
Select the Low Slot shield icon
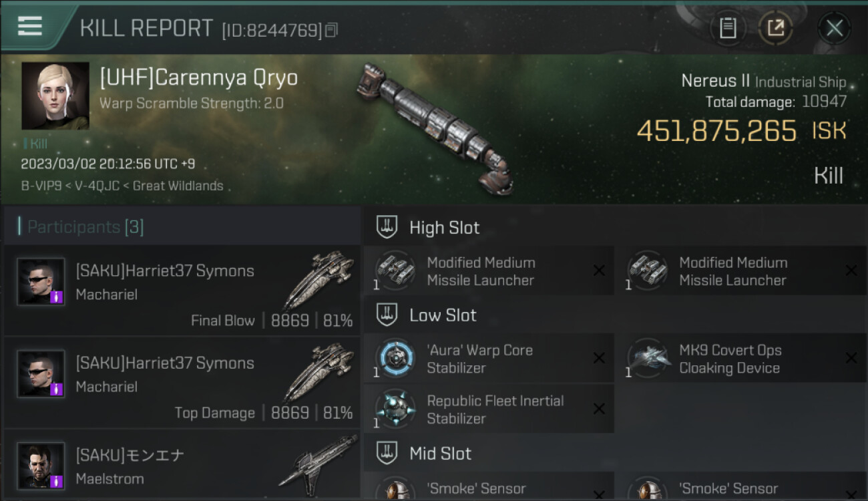[387, 315]
